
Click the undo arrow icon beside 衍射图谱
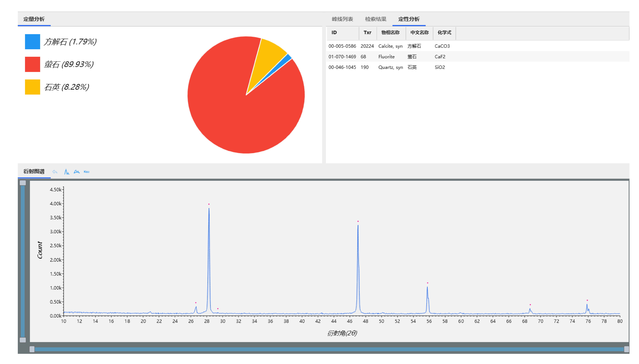click(55, 172)
